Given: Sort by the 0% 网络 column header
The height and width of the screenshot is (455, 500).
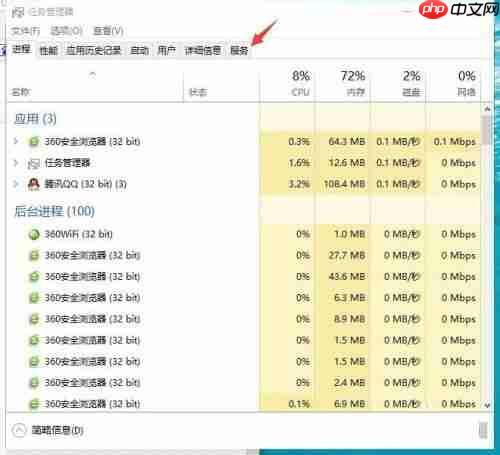Looking at the screenshot, I should pos(453,85).
